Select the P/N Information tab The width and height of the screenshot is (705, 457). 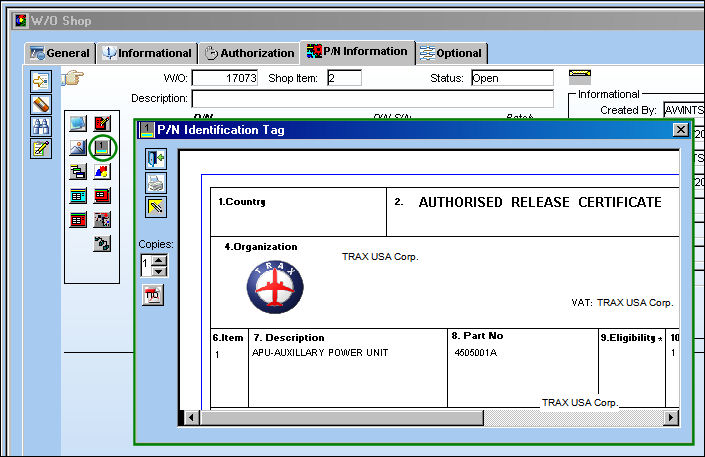pyautogui.click(x=357, y=52)
